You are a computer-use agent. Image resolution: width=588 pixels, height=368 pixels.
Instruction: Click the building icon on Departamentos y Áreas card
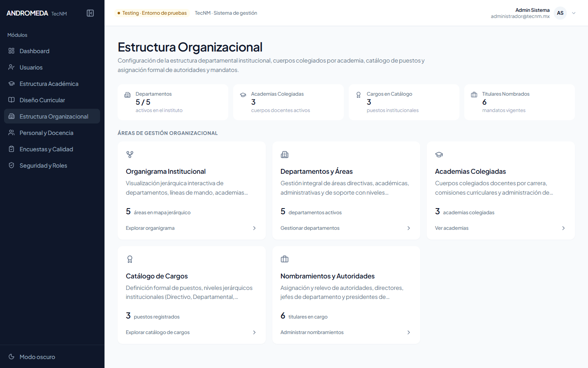(x=285, y=155)
